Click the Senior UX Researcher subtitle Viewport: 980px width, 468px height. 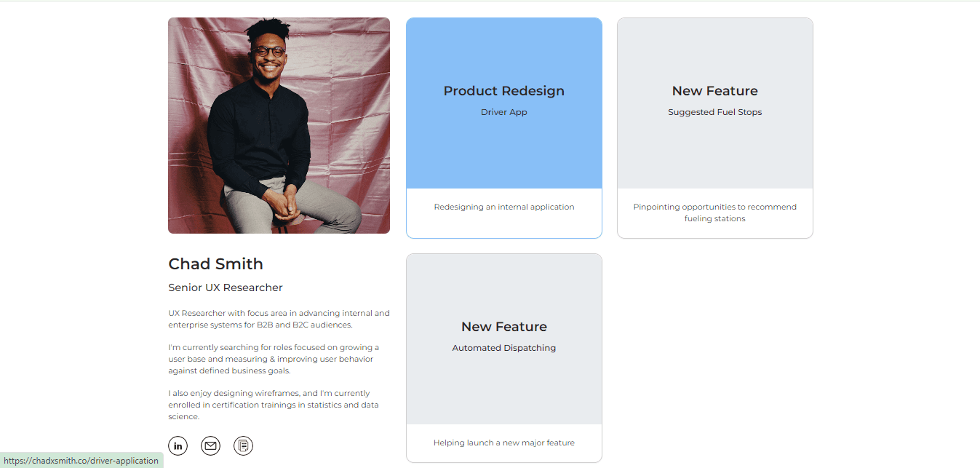(x=226, y=287)
